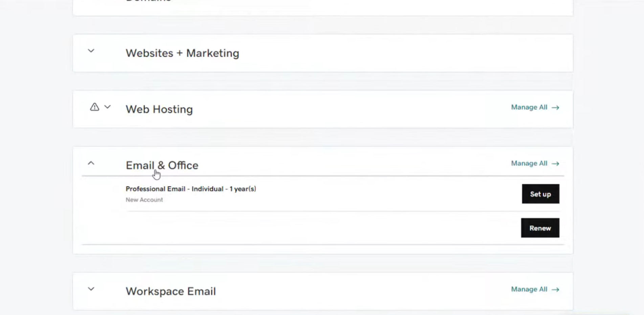644x315 pixels.
Task: Click the Set up button for Professional Email
Action: coord(540,194)
